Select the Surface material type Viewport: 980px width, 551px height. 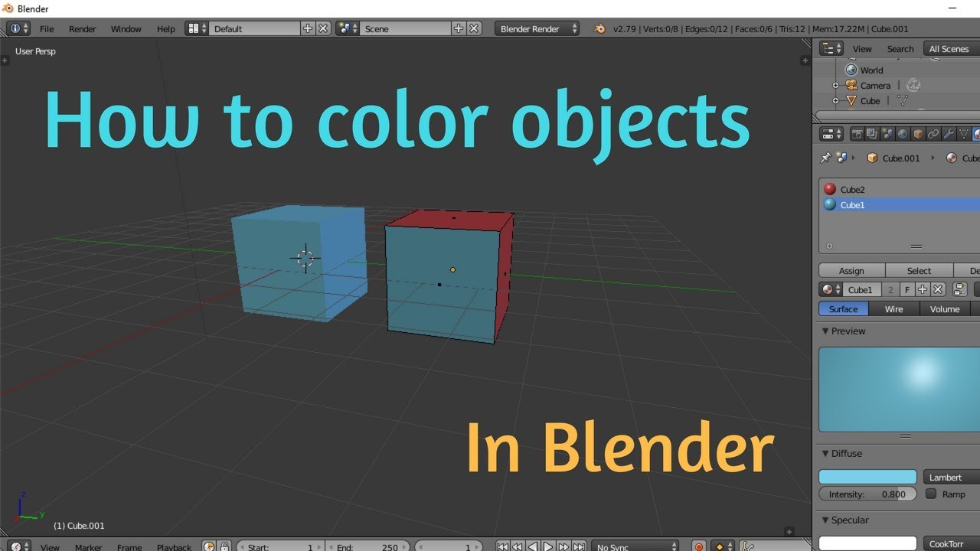coord(844,308)
